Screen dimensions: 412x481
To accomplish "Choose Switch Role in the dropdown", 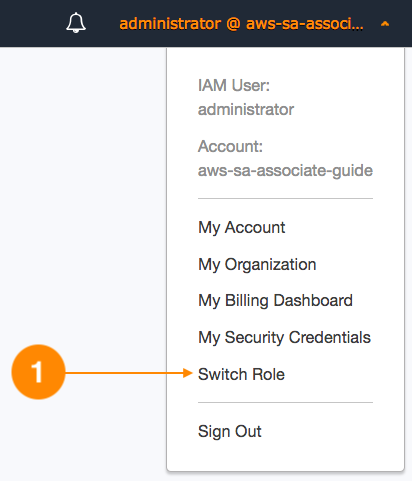I will (x=241, y=374).
